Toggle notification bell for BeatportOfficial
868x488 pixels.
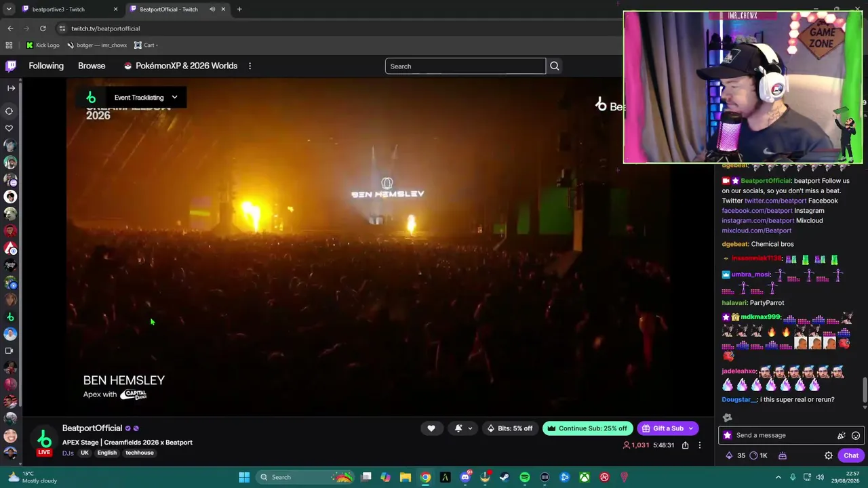pyautogui.click(x=458, y=428)
